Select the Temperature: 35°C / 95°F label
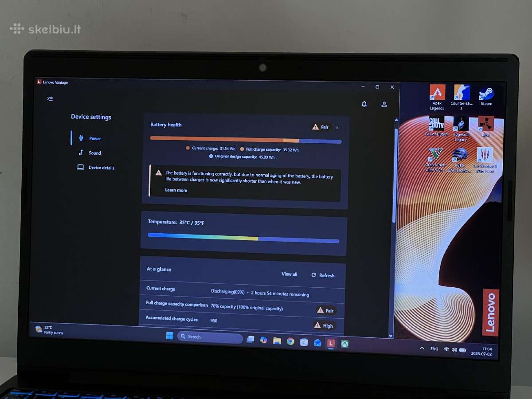This screenshot has height=399, width=532. [176, 222]
